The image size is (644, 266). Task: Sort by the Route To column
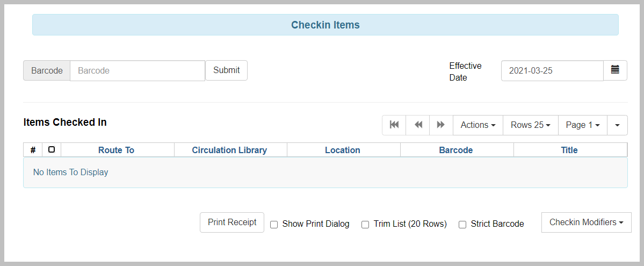pos(116,150)
